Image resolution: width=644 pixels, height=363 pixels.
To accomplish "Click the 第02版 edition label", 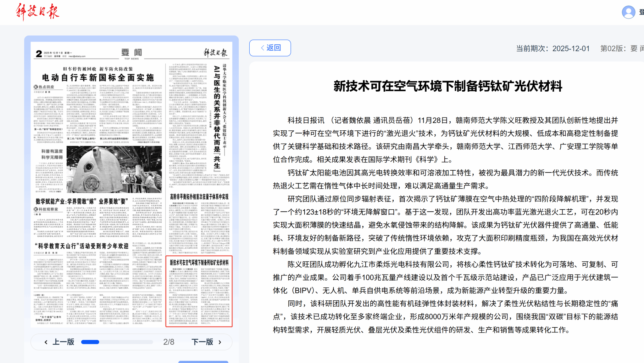I will pyautogui.click(x=612, y=48).
